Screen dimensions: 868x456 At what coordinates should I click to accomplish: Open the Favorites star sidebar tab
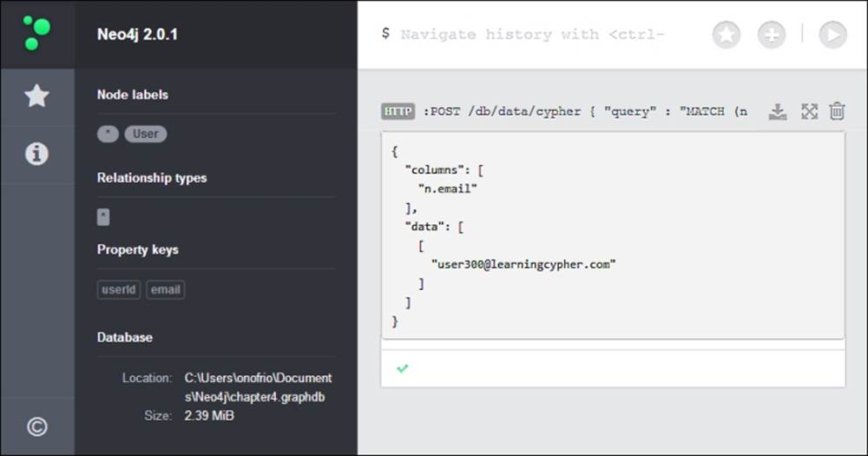pos(36,96)
